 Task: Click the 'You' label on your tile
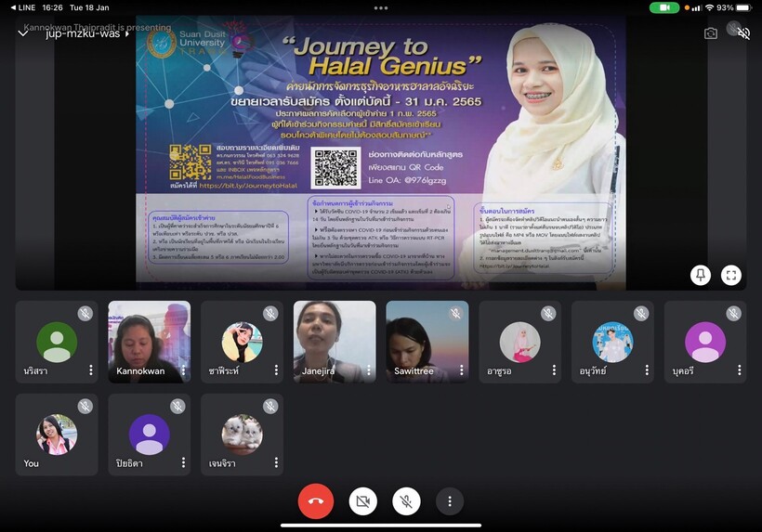(x=31, y=463)
